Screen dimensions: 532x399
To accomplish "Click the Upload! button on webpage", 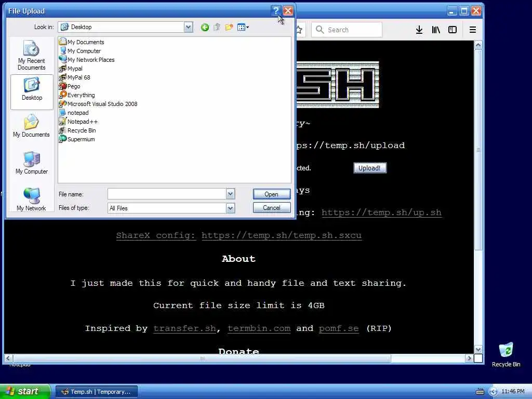I will [370, 168].
